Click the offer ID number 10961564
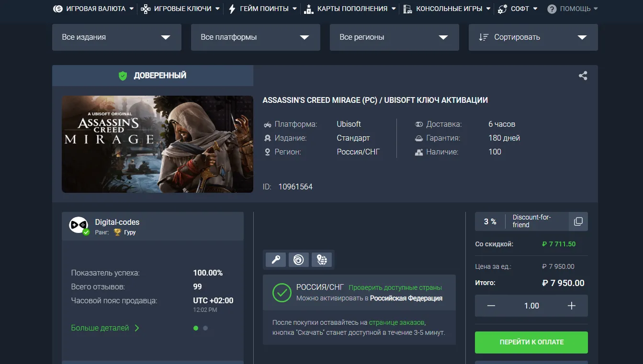This screenshot has width=643, height=364. coord(295,187)
